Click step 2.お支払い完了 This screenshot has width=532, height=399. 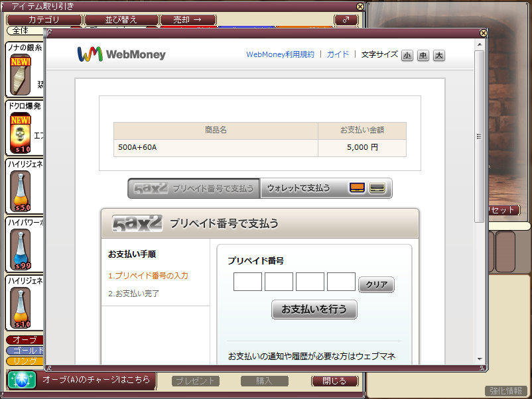134,294
